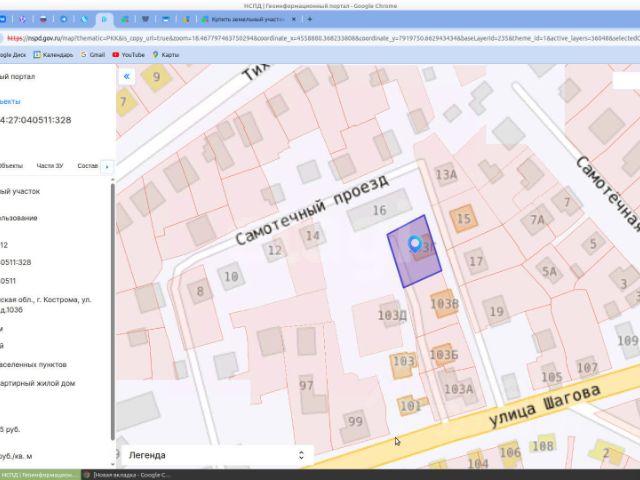The image size is (640, 480).
Task: Click building 101 on the map
Action: [410, 405]
